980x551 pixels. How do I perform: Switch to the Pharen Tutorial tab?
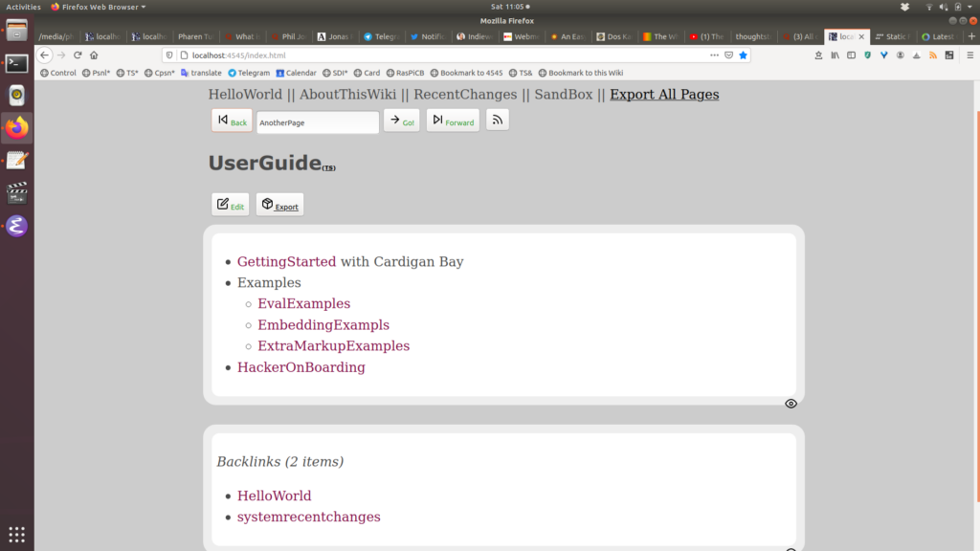click(194, 36)
